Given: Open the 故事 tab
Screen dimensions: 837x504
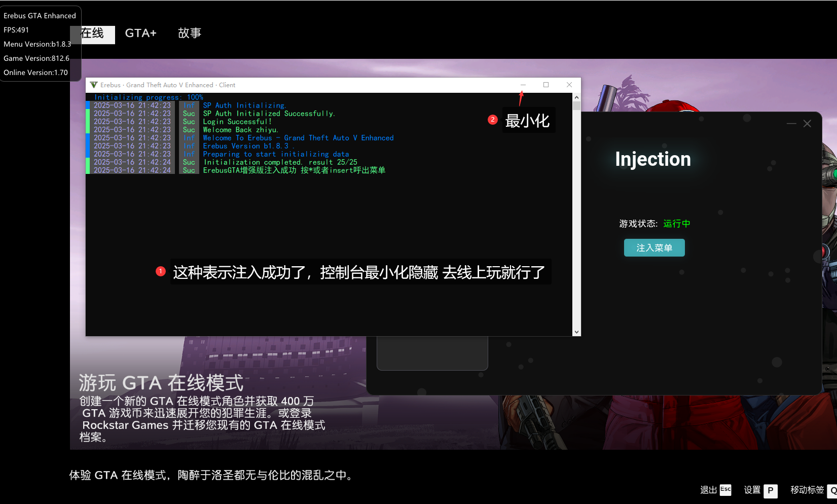Looking at the screenshot, I should [190, 33].
